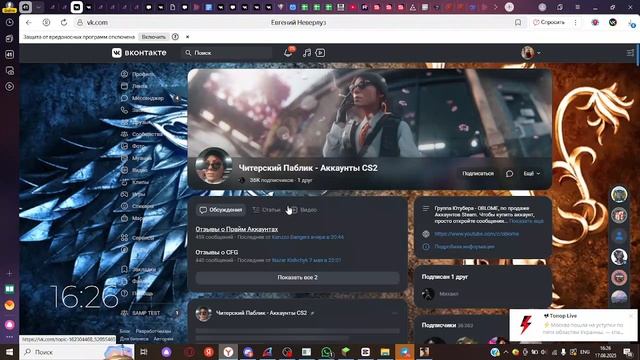Click Включить in the protection warning bar
Image resolution: width=640 pixels, height=360 pixels.
coord(153,37)
